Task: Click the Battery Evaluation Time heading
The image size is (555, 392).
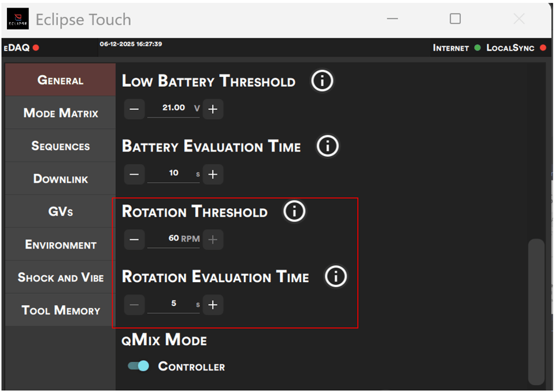Action: point(212,146)
